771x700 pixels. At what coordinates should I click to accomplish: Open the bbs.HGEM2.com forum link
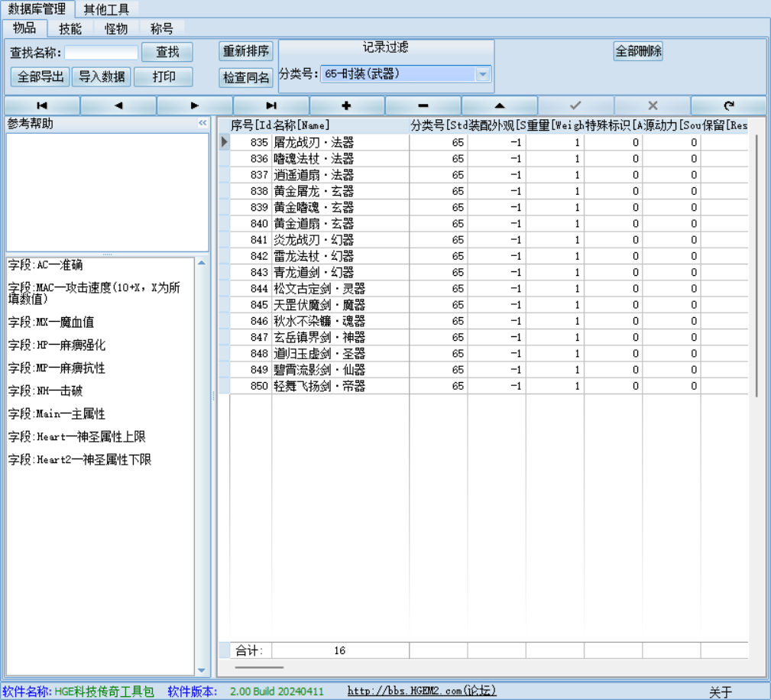tap(422, 691)
